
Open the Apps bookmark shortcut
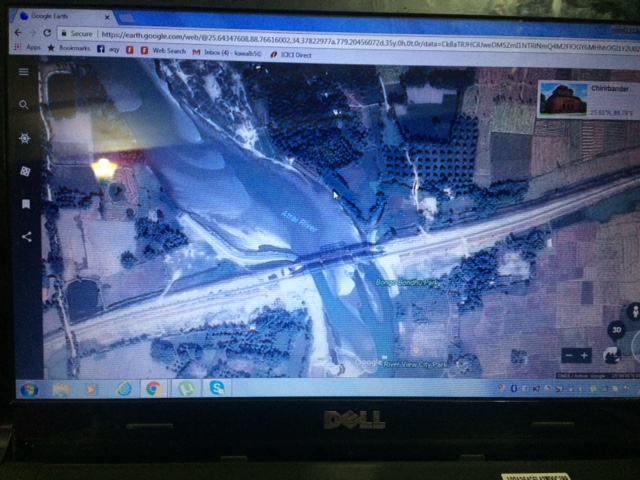click(28, 47)
